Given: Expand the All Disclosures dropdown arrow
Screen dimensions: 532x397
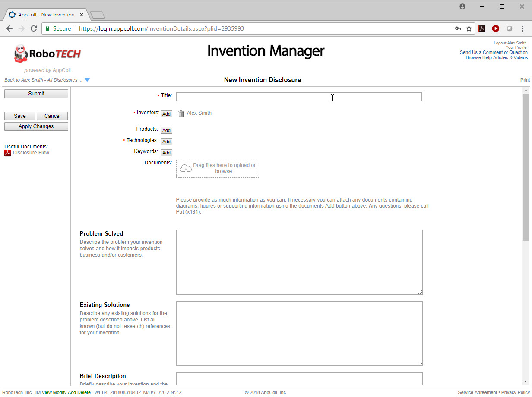Looking at the screenshot, I should (87, 80).
